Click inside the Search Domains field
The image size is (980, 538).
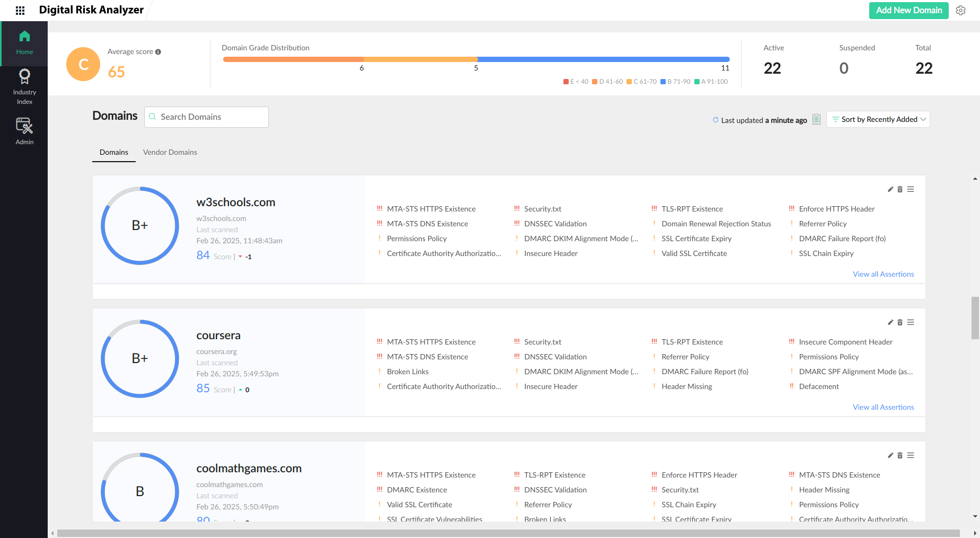coord(206,117)
